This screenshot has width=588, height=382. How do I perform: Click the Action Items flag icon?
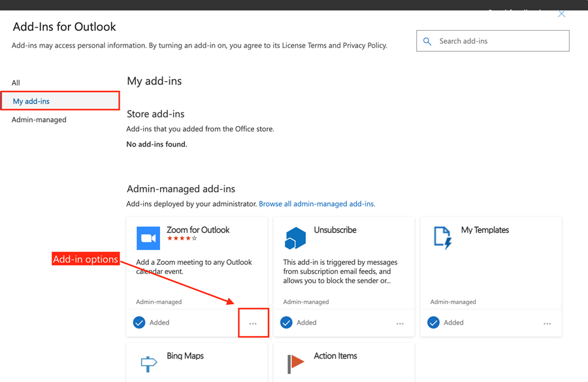pyautogui.click(x=295, y=364)
